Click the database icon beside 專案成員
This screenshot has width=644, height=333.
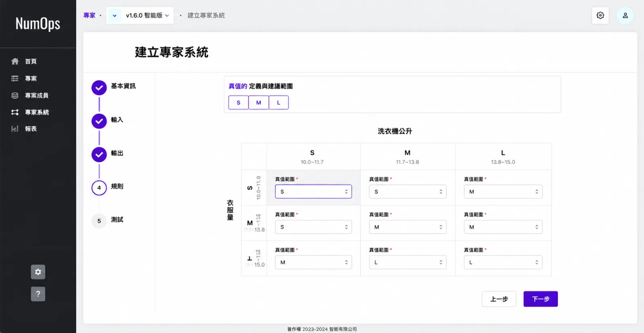[x=15, y=95]
